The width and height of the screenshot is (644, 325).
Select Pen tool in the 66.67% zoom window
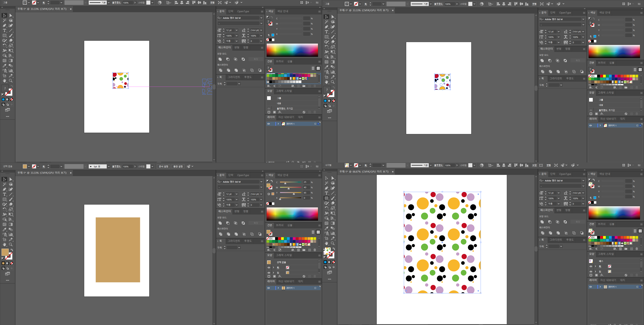tap(326, 188)
